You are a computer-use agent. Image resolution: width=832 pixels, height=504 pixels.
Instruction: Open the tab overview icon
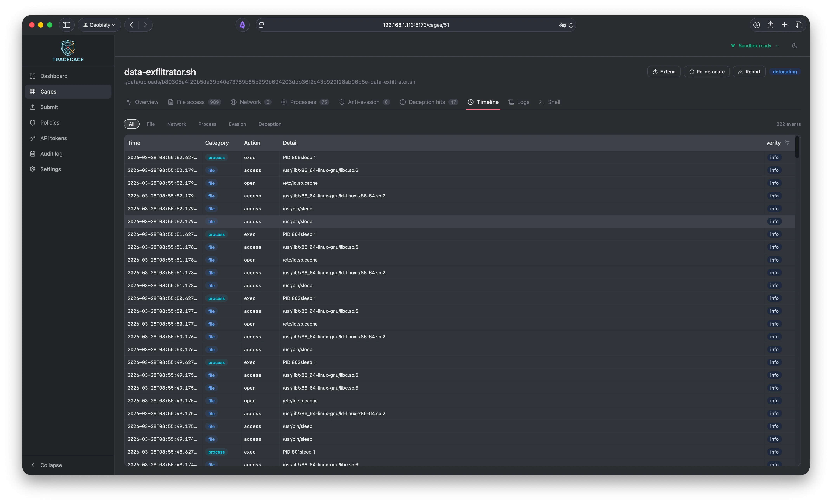(799, 25)
